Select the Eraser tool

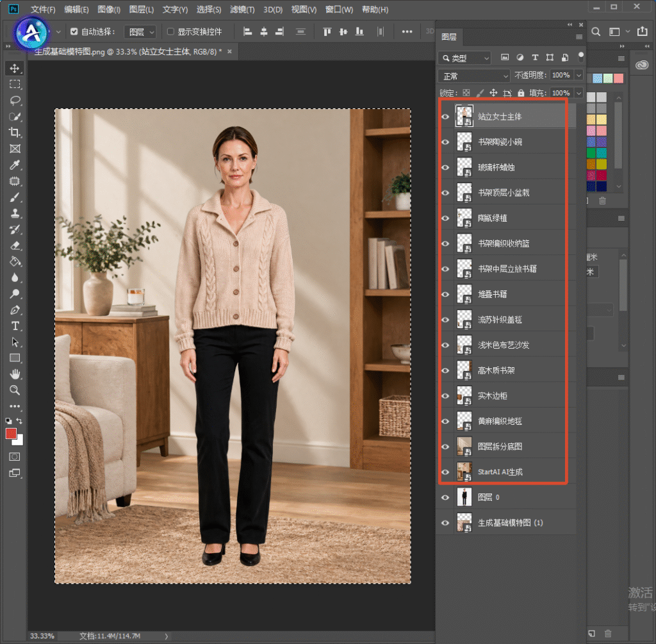pos(15,245)
